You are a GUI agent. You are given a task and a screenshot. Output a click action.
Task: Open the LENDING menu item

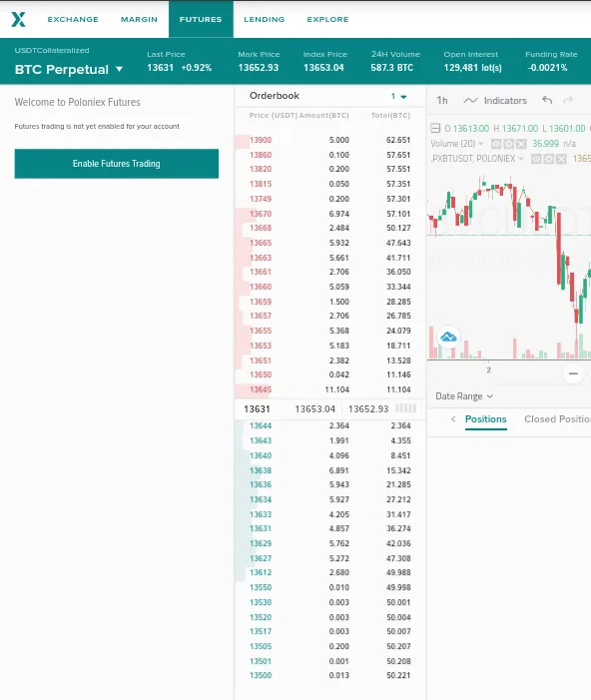click(x=265, y=19)
